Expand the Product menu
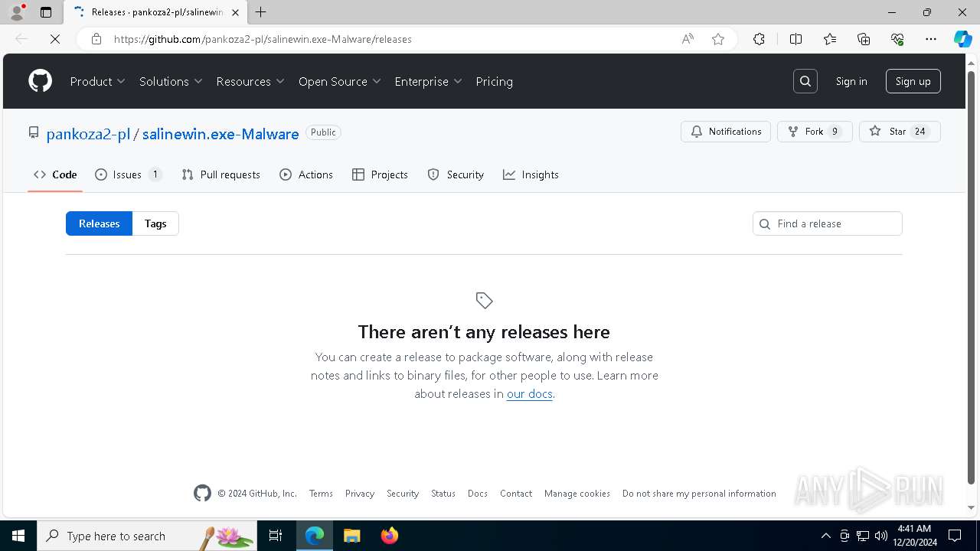The width and height of the screenshot is (980, 551). point(98,81)
